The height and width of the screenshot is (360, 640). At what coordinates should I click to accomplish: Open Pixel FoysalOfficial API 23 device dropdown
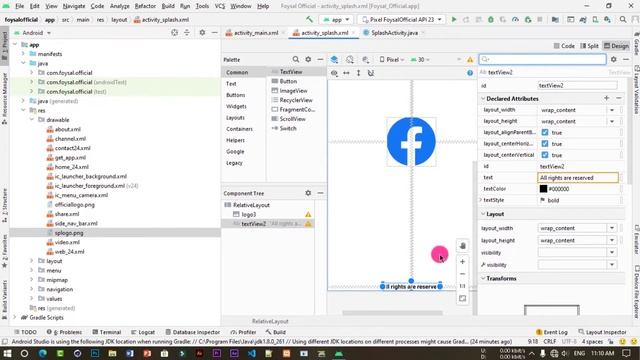401,20
